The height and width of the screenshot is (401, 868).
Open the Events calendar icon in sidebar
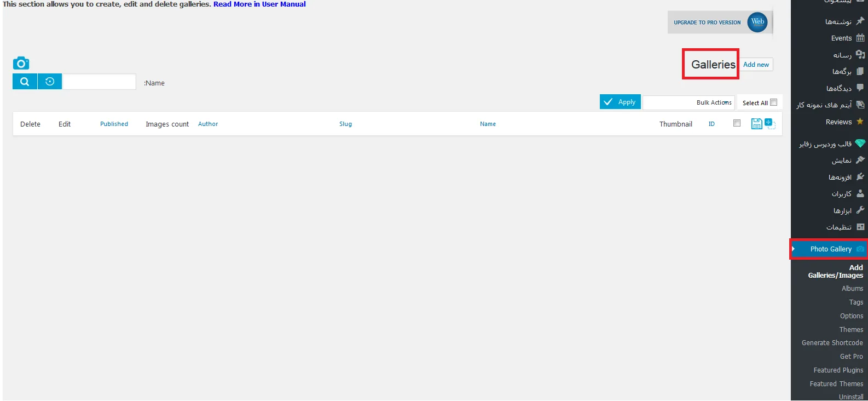pyautogui.click(x=860, y=38)
